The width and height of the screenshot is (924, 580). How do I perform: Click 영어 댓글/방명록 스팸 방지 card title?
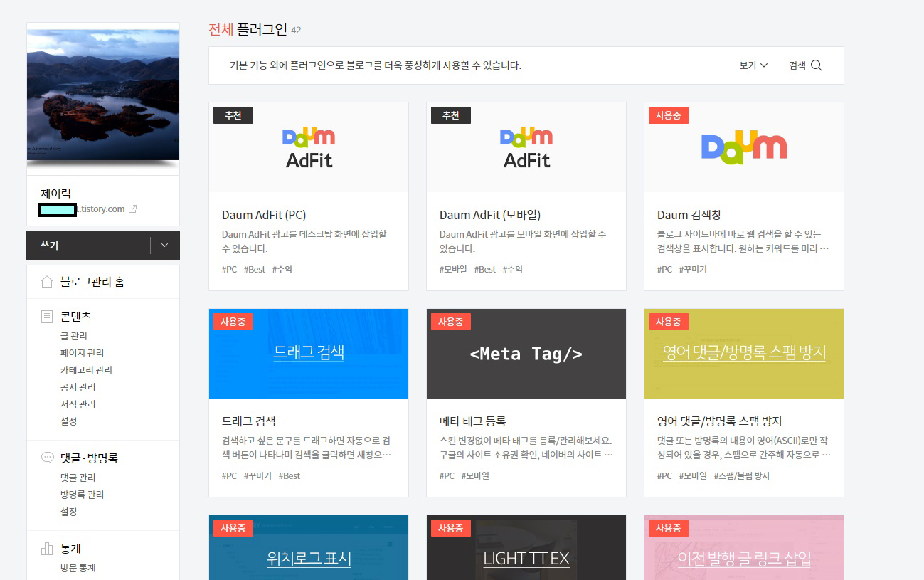pyautogui.click(x=720, y=421)
